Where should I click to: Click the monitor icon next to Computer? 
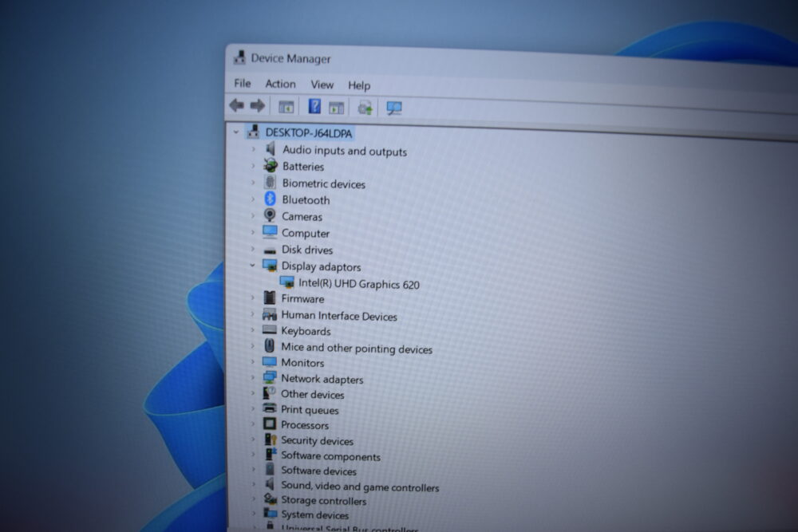pos(270,232)
